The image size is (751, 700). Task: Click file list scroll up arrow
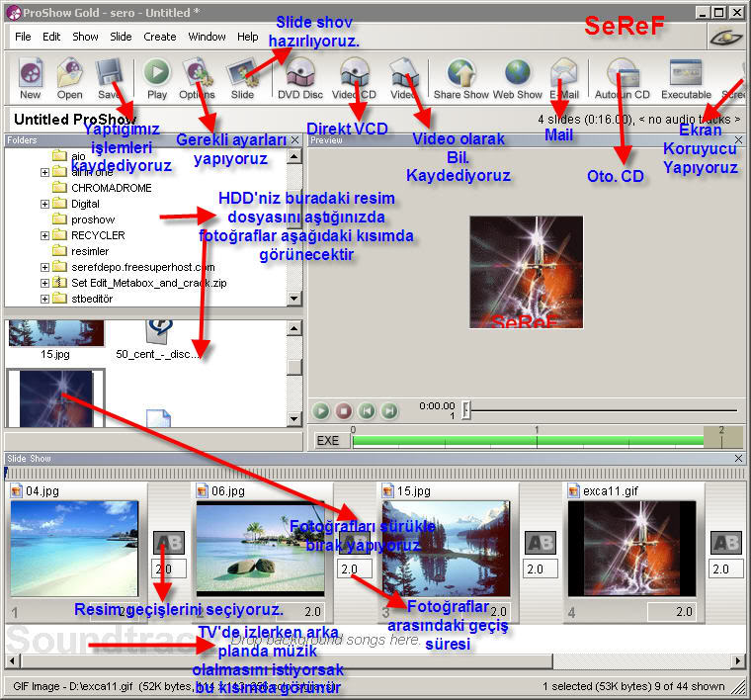tap(294, 328)
